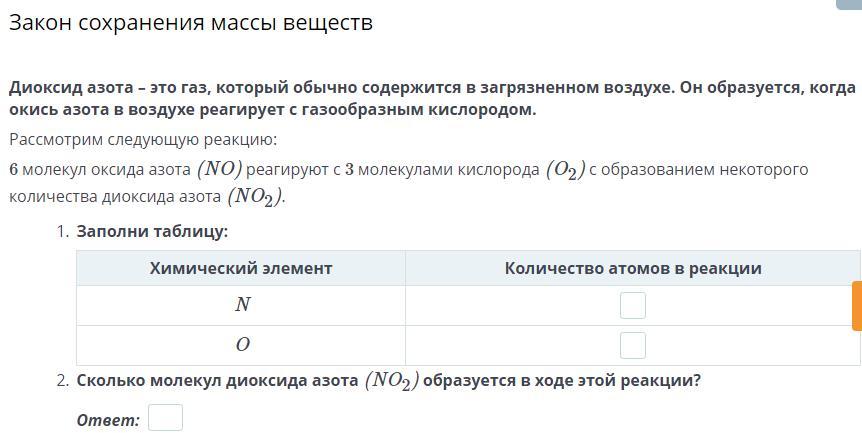Select the O element cell in table
The height and width of the screenshot is (433, 862).
pyautogui.click(x=241, y=345)
